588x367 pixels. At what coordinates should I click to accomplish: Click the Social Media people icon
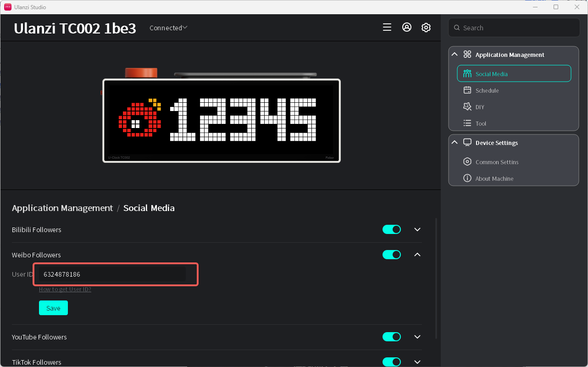[x=467, y=74]
